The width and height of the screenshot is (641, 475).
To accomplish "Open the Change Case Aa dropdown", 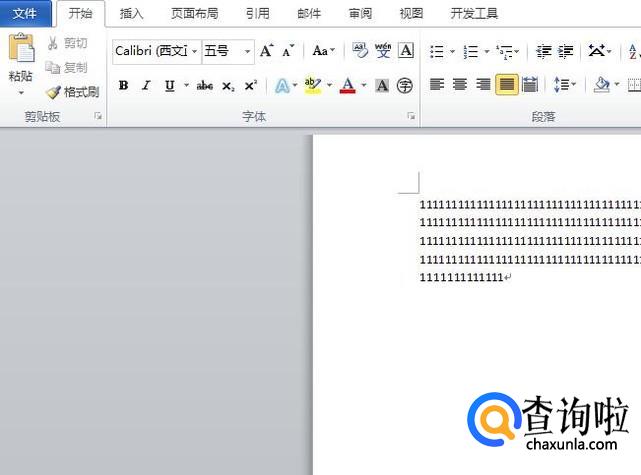I will point(324,51).
